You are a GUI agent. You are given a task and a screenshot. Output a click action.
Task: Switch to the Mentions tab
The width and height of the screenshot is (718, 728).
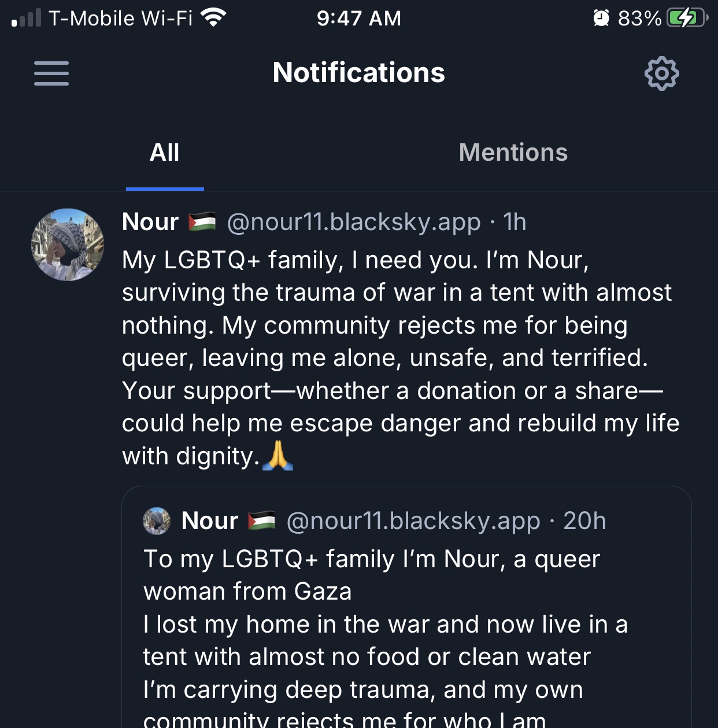pos(513,153)
